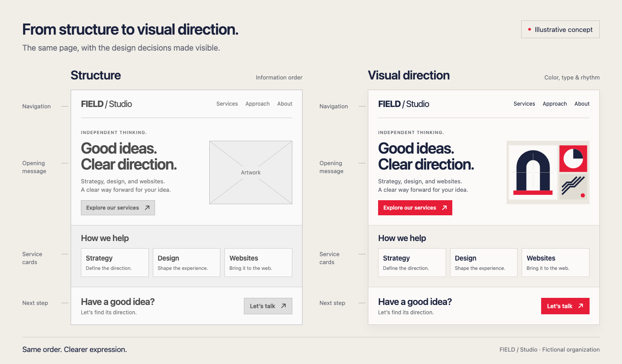The height and width of the screenshot is (364, 622).
Task: Click the FIELD / Studio logo in the Structure wireframe
Action: (107, 104)
